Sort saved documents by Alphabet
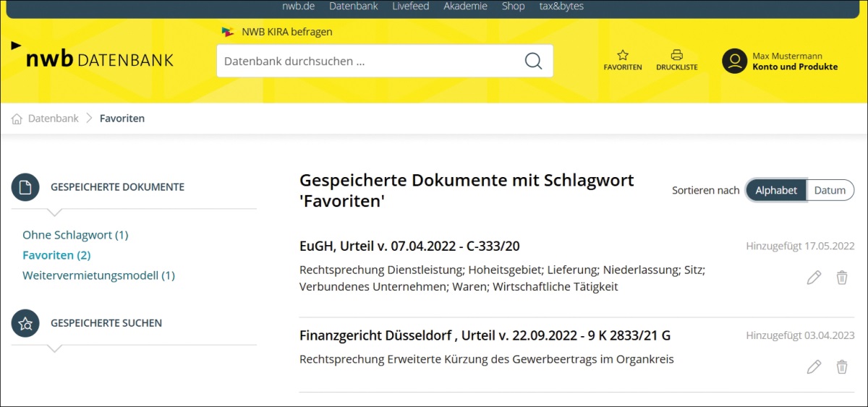This screenshot has width=868, height=407. click(776, 190)
